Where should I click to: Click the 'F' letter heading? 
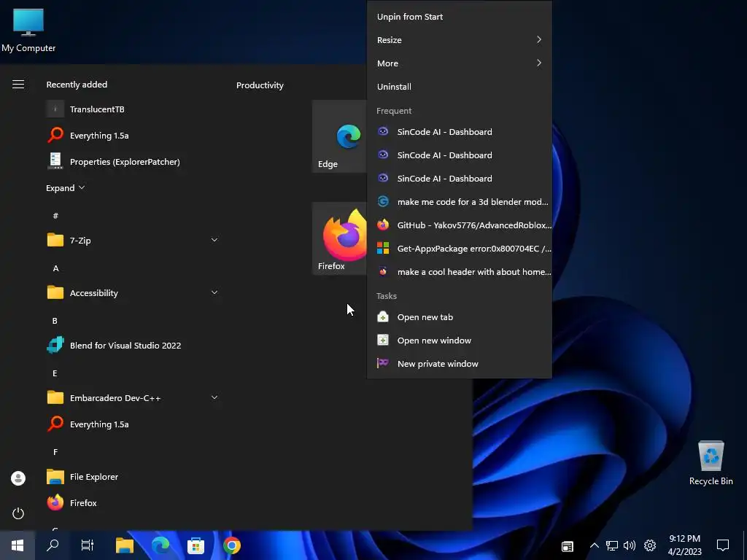pos(55,452)
